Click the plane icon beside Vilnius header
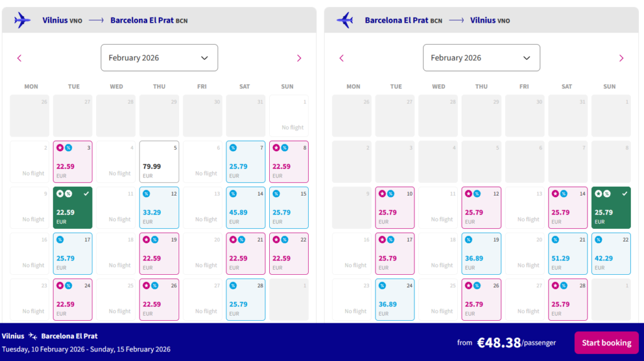The height and width of the screenshot is (361, 644). 22,20
